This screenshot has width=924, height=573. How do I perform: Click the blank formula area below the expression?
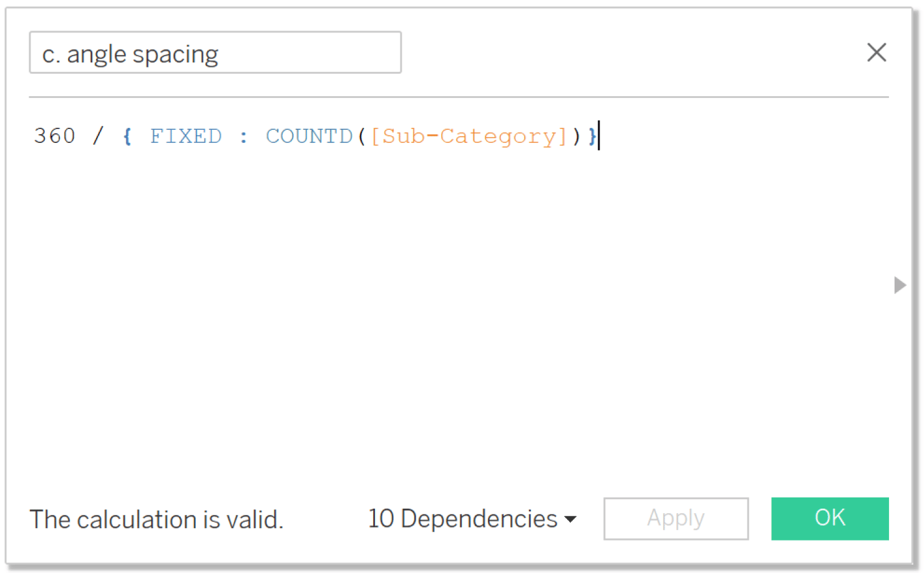[x=437, y=300]
